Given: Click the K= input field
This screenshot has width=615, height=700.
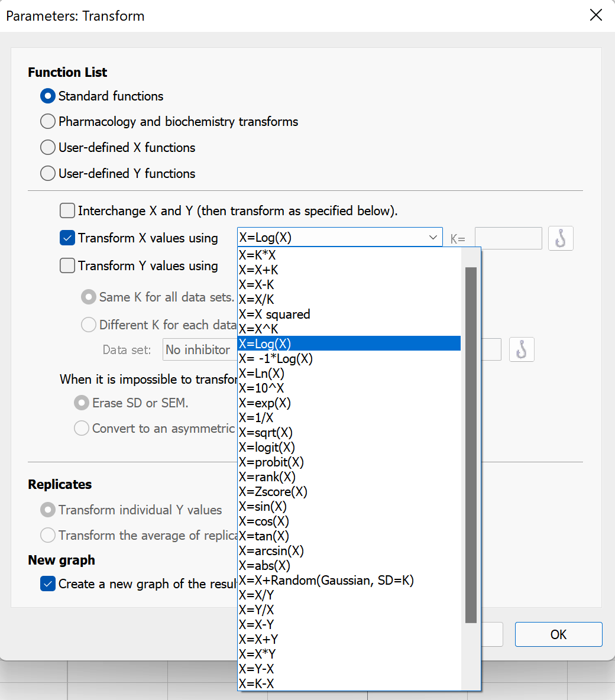Looking at the screenshot, I should pyautogui.click(x=508, y=238).
